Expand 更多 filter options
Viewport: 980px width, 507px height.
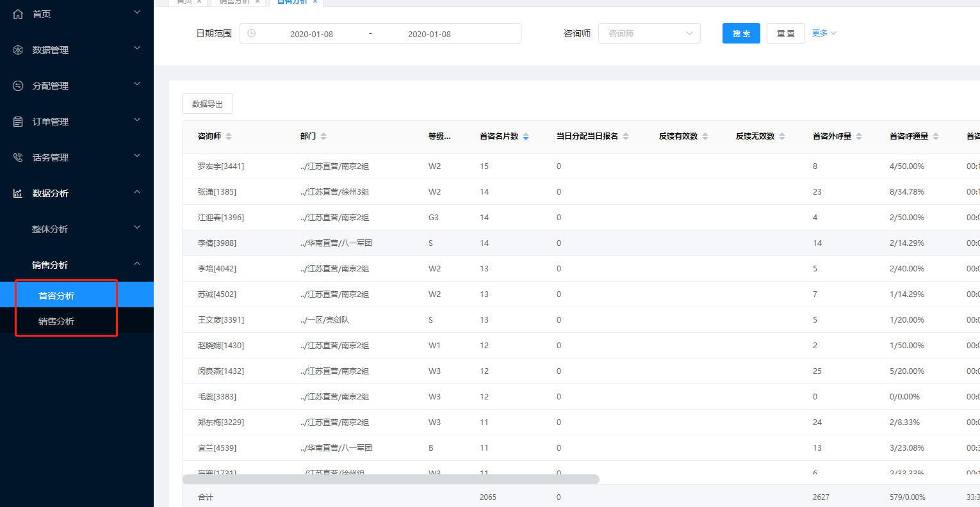click(x=824, y=33)
